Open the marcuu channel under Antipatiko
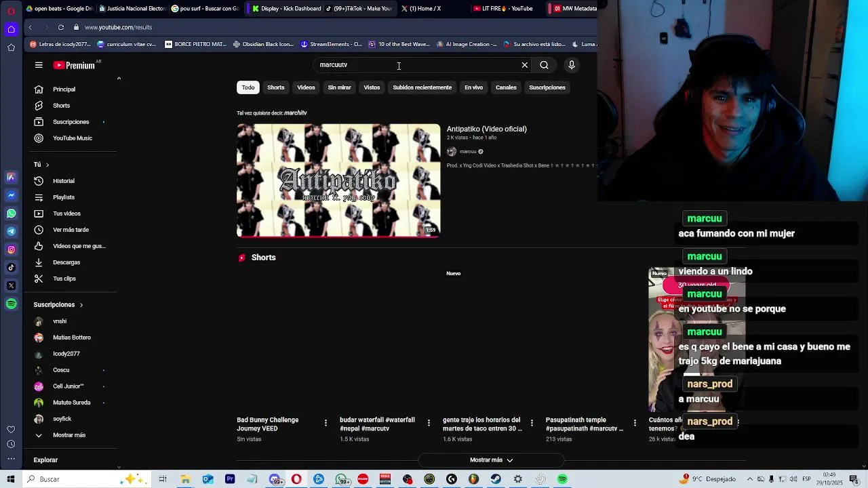Screen dimensions: 868x488 [x=468, y=152]
